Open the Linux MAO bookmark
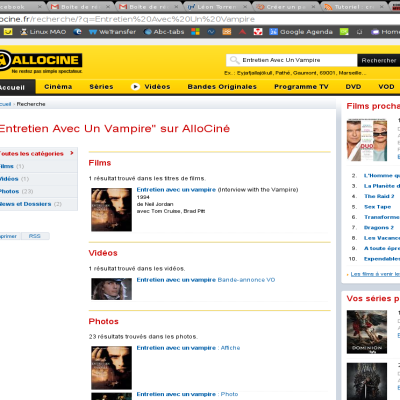Image resolution: width=400 pixels, height=400 pixels. tap(43, 32)
